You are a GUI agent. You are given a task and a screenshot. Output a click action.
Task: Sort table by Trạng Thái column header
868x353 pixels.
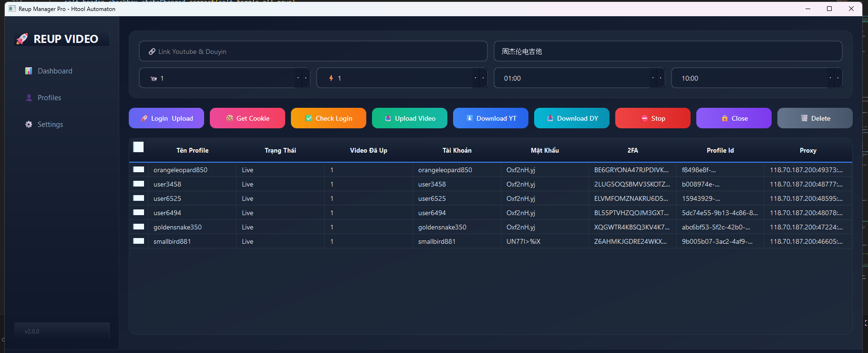[280, 150]
